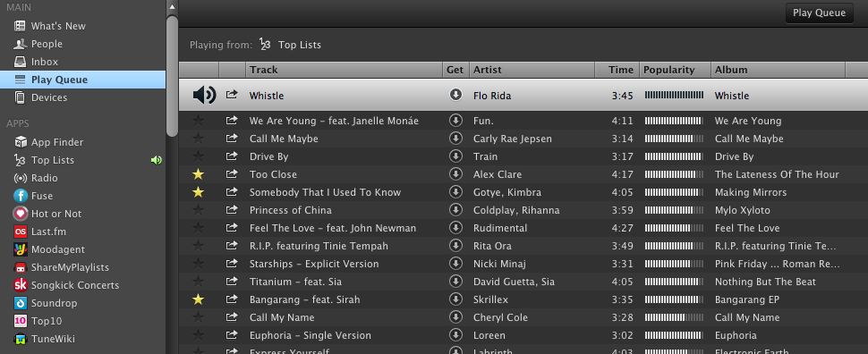868x354 pixels.
Task: Open Devices in the sidebar
Action: [40, 97]
